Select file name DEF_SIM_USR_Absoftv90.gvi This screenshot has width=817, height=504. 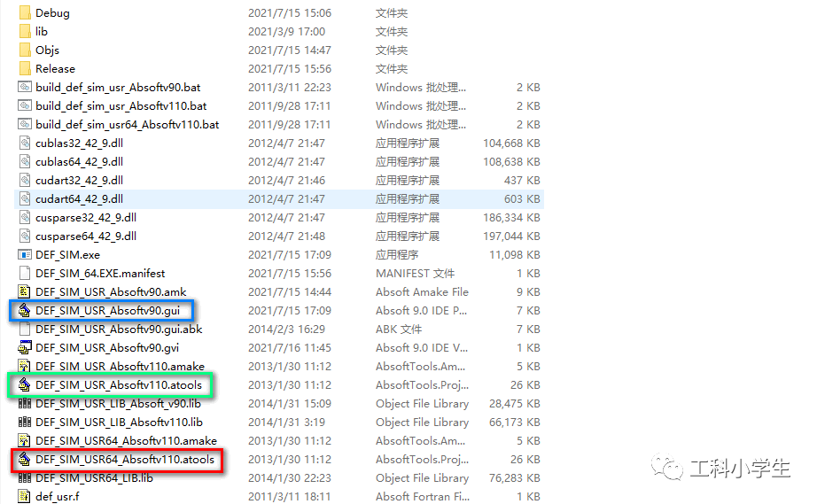107,348
